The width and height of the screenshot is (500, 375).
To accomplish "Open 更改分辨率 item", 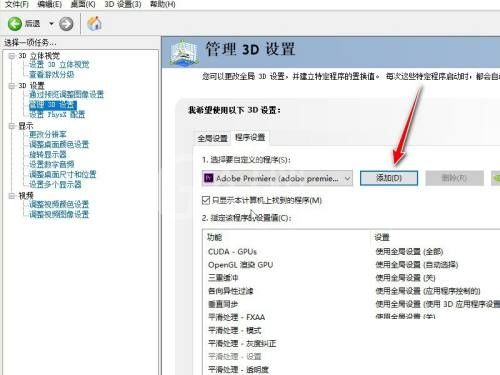I will tap(48, 135).
